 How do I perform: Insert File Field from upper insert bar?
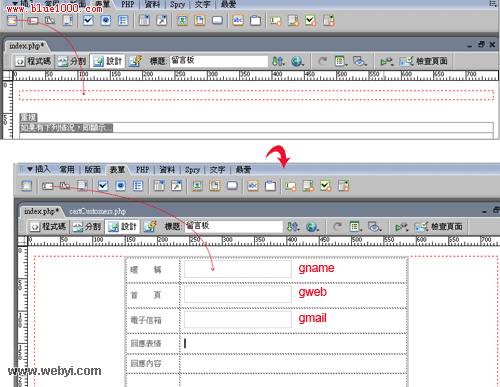point(200,21)
